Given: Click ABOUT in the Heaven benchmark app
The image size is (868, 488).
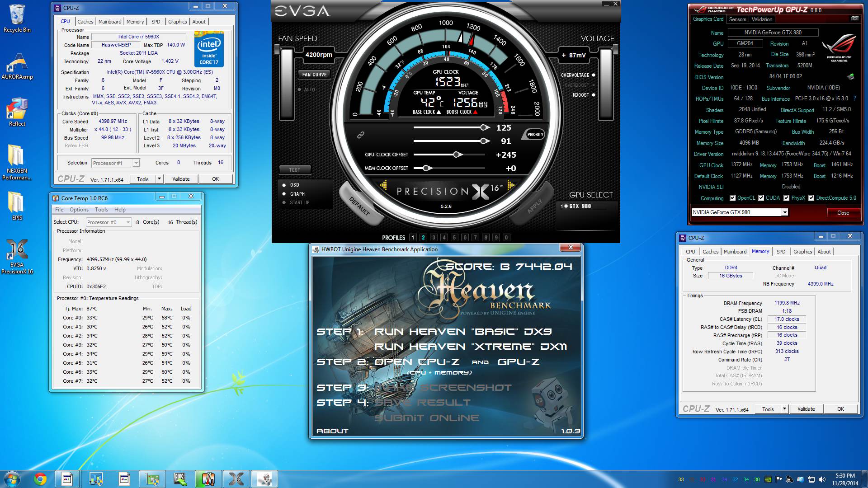Looking at the screenshot, I should (332, 431).
